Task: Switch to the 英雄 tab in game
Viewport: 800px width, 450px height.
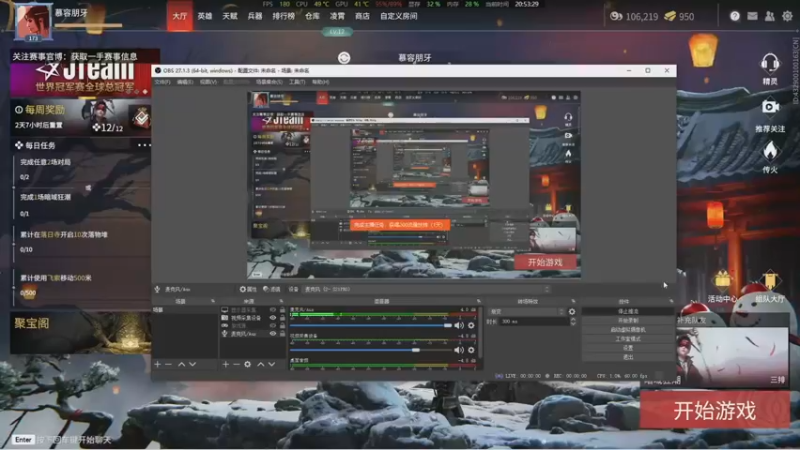Action: [205, 16]
